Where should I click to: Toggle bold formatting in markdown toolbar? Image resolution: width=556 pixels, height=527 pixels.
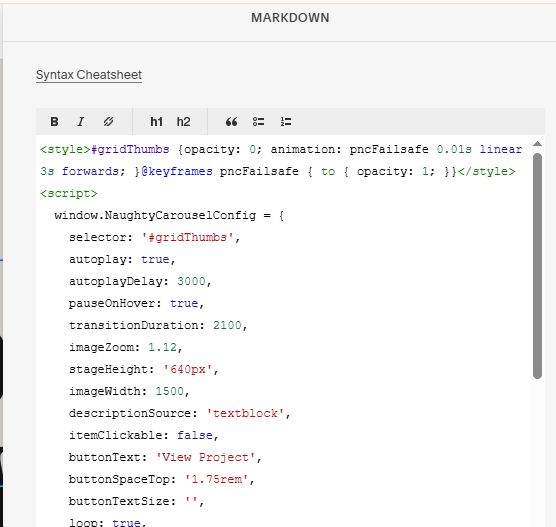click(x=54, y=122)
